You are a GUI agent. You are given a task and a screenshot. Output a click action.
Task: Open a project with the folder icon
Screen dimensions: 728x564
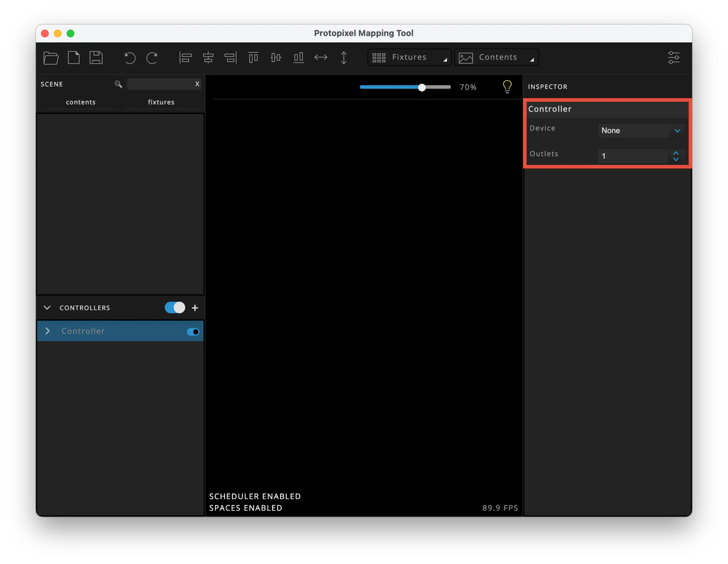pyautogui.click(x=51, y=58)
